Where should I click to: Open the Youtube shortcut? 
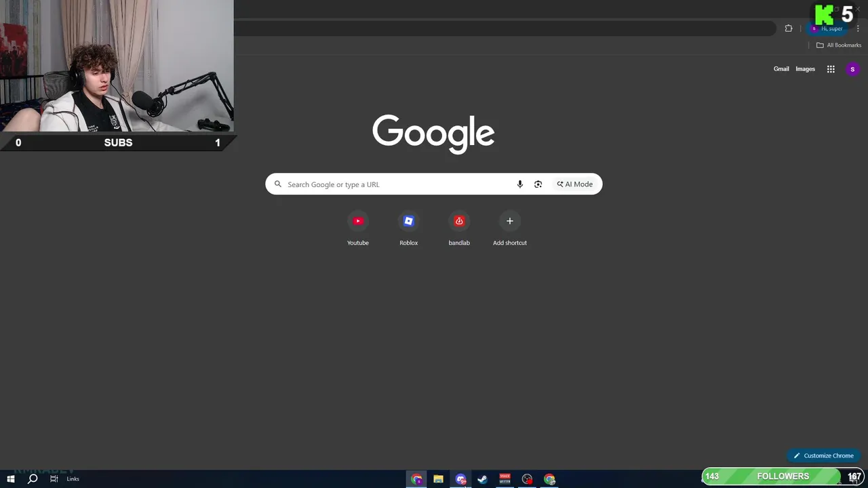(358, 228)
